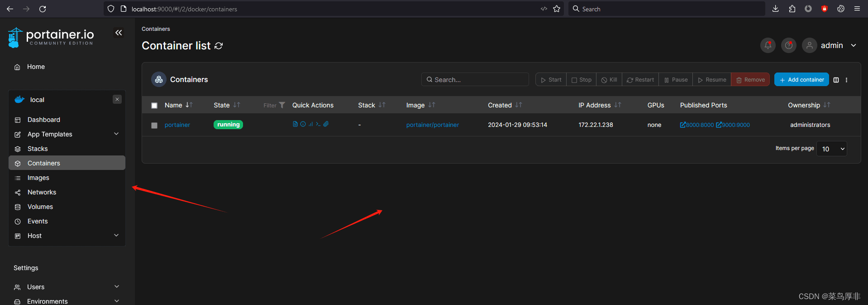Image resolution: width=868 pixels, height=305 pixels.
Task: Close the local environment with its X
Action: click(117, 99)
